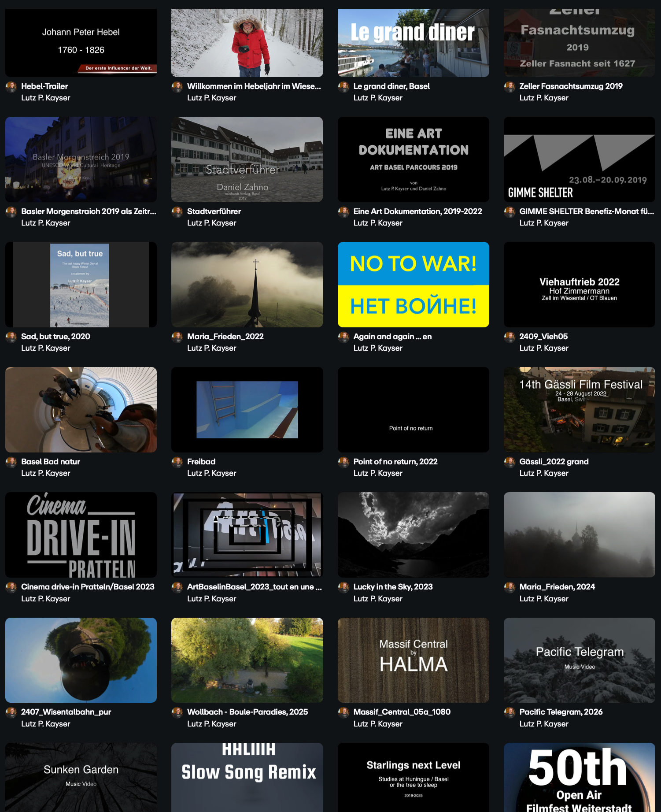Click channel avatar next to Lucky in the Sky
The height and width of the screenshot is (812, 661).
click(x=343, y=587)
